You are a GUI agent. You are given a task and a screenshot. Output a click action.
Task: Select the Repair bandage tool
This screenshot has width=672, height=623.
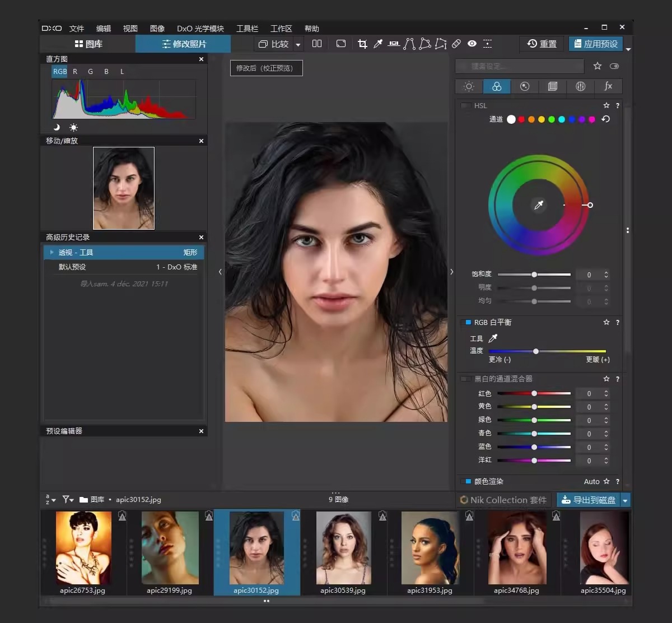pos(456,44)
